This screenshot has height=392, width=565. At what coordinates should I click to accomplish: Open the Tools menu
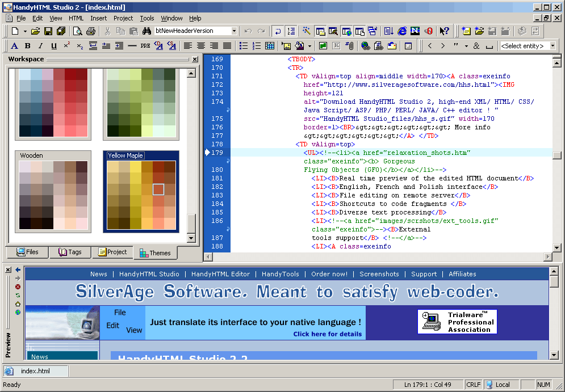pyautogui.click(x=147, y=18)
